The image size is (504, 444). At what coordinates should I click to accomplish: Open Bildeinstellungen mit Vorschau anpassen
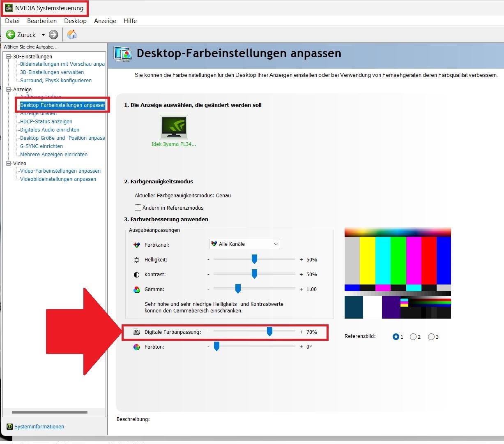tap(62, 64)
